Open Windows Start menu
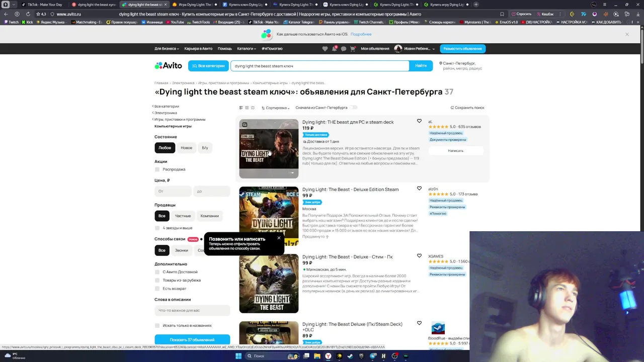Image resolution: width=644 pixels, height=362 pixels. [238, 356]
